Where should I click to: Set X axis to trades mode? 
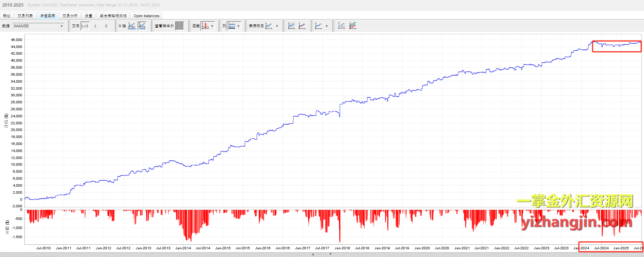pos(132,26)
